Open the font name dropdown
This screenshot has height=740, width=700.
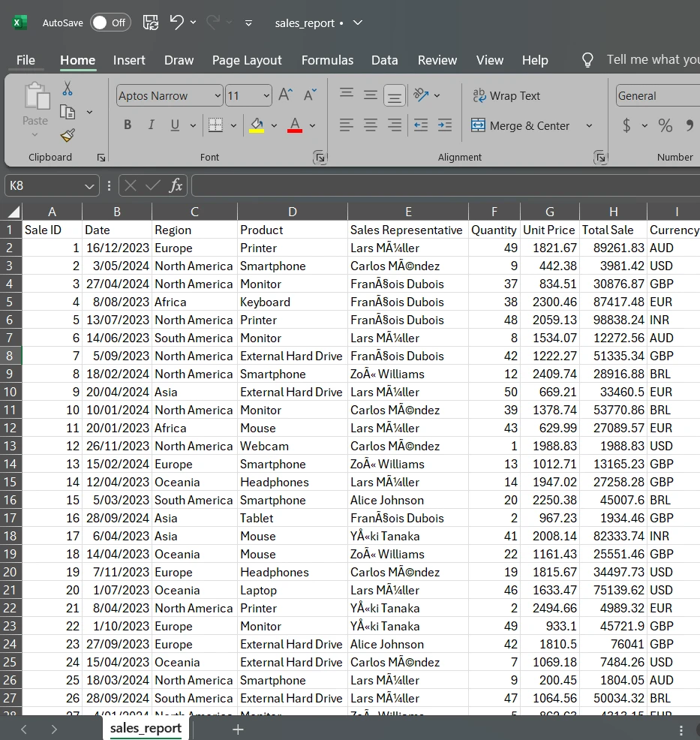(x=218, y=95)
